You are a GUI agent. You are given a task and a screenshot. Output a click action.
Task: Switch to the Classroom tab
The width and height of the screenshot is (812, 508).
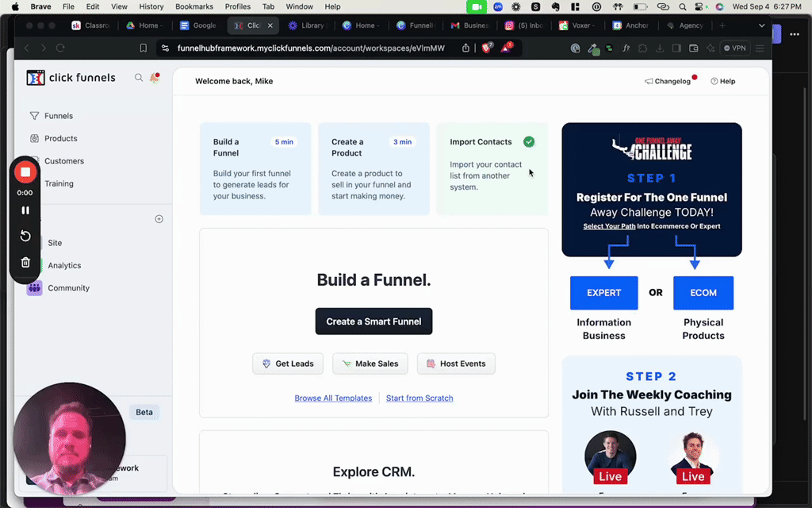(91, 25)
